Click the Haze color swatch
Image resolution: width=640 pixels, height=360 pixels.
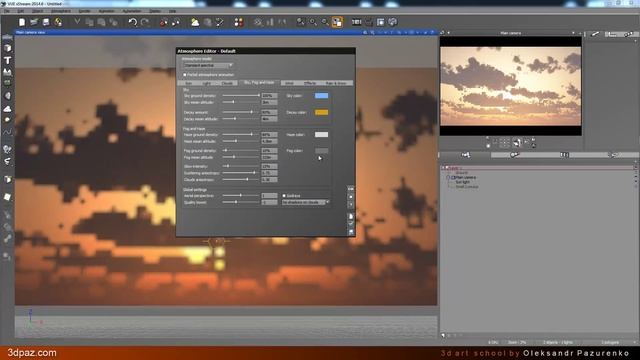click(321, 134)
